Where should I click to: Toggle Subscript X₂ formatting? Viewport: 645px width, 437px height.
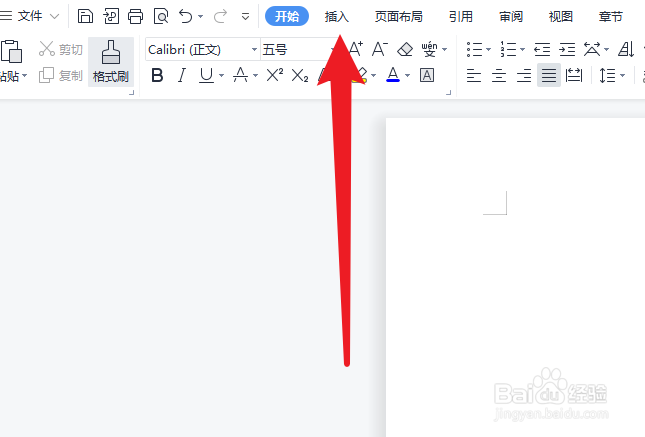click(299, 76)
